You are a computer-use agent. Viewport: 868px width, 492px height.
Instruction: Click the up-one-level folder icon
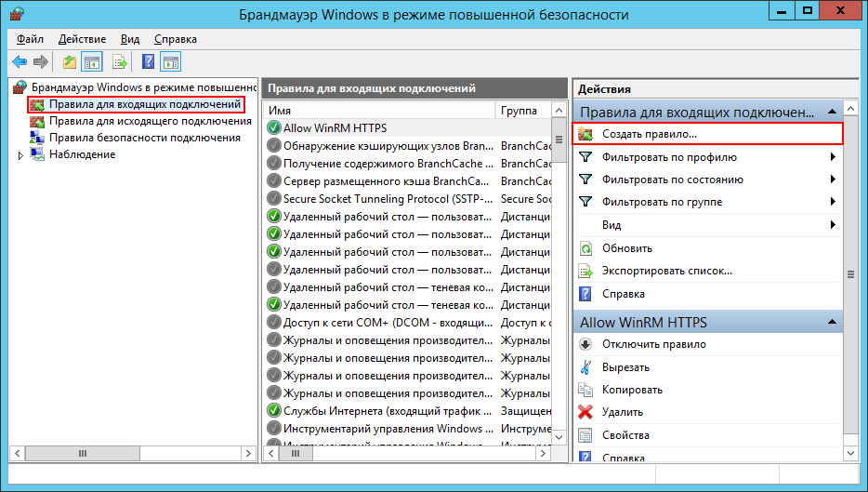69,62
